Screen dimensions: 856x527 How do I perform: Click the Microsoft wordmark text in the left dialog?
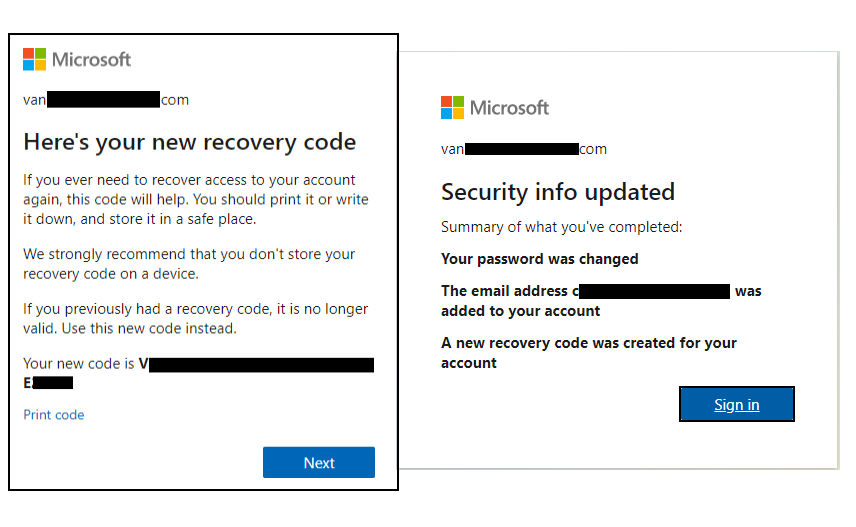click(91, 59)
